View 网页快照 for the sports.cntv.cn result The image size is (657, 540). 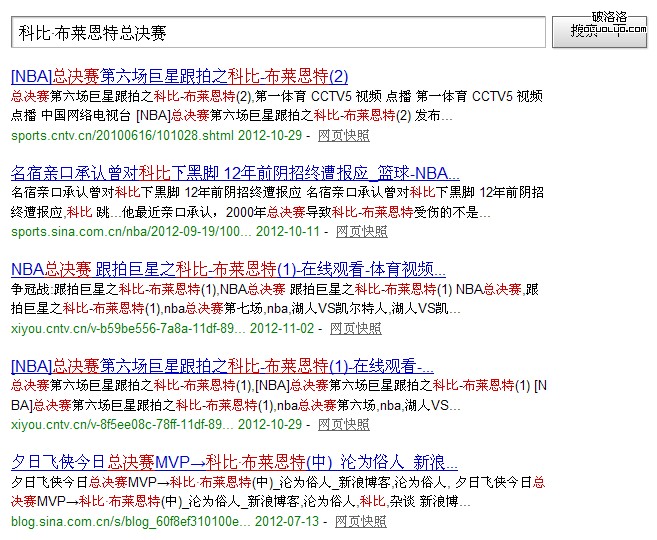click(343, 135)
